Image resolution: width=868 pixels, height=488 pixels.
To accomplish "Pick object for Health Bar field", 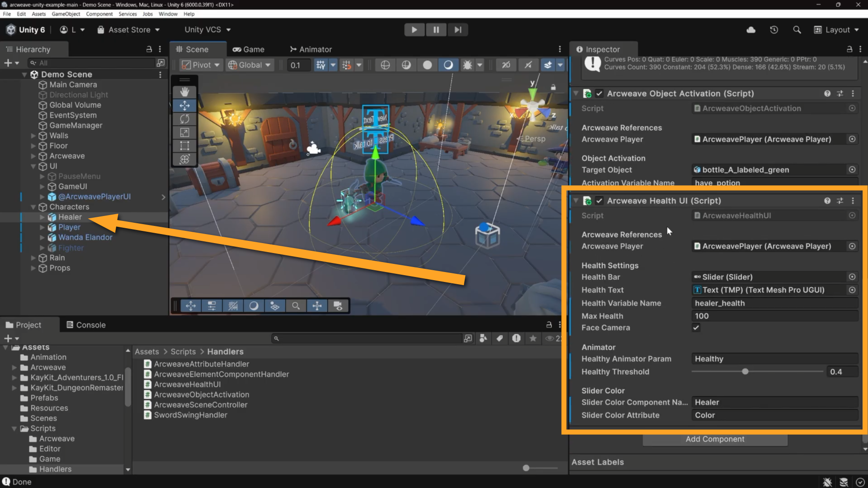I will [x=852, y=277].
